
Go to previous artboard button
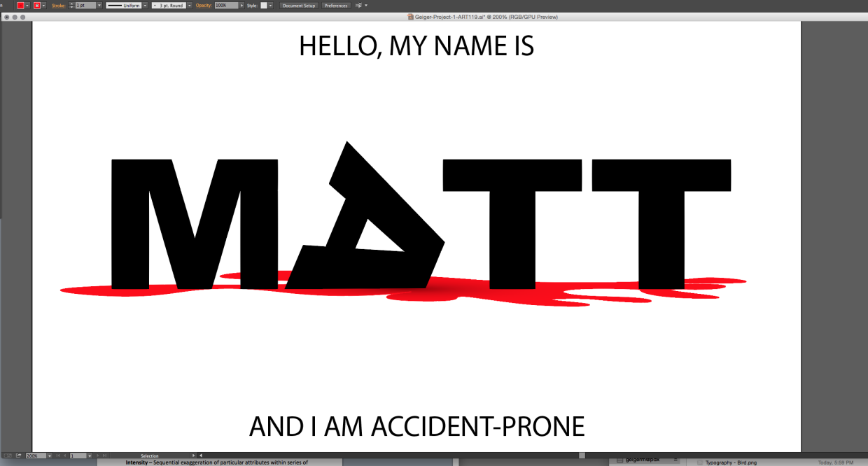pos(64,456)
